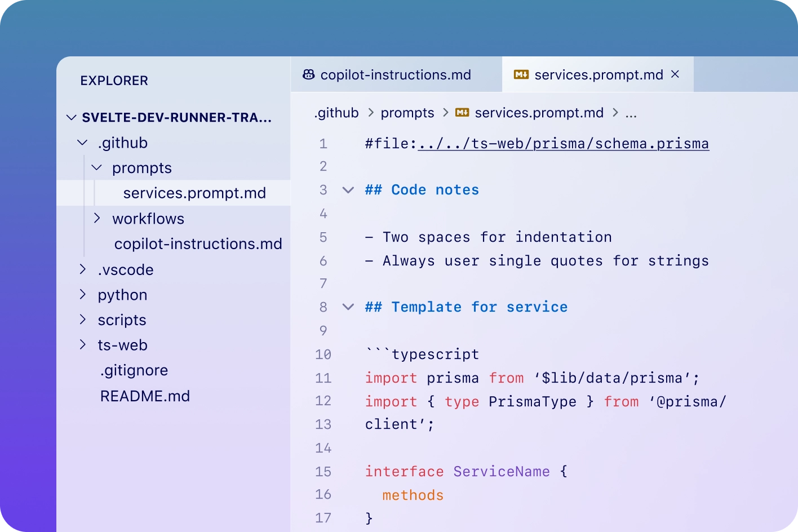
Task: Fold the Code notes section
Action: click(348, 190)
